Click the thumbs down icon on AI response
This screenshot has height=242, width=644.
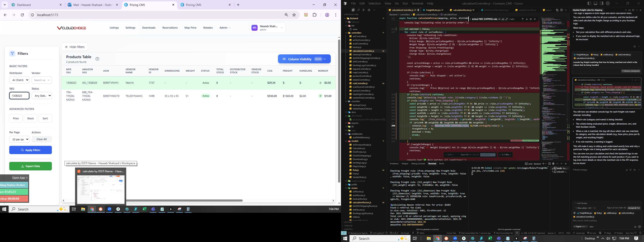(x=631, y=170)
